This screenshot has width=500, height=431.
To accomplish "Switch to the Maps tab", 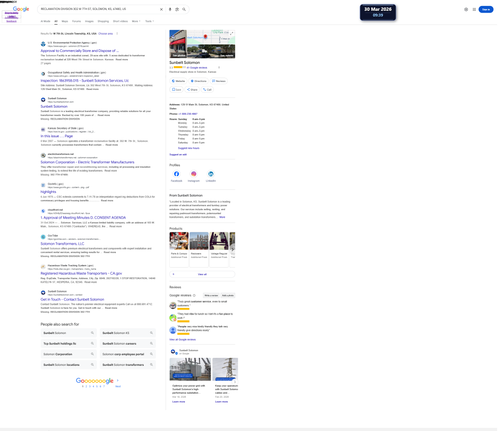I will point(65,21).
